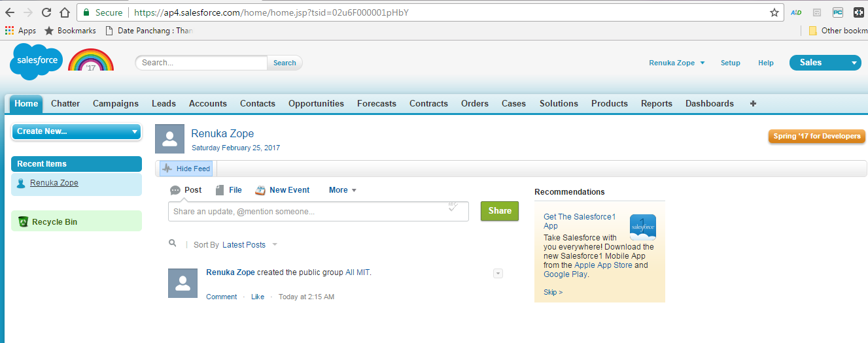Go to the Leads tab

point(164,103)
